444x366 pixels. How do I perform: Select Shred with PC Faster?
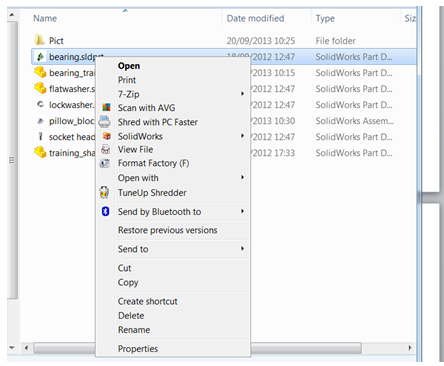158,122
